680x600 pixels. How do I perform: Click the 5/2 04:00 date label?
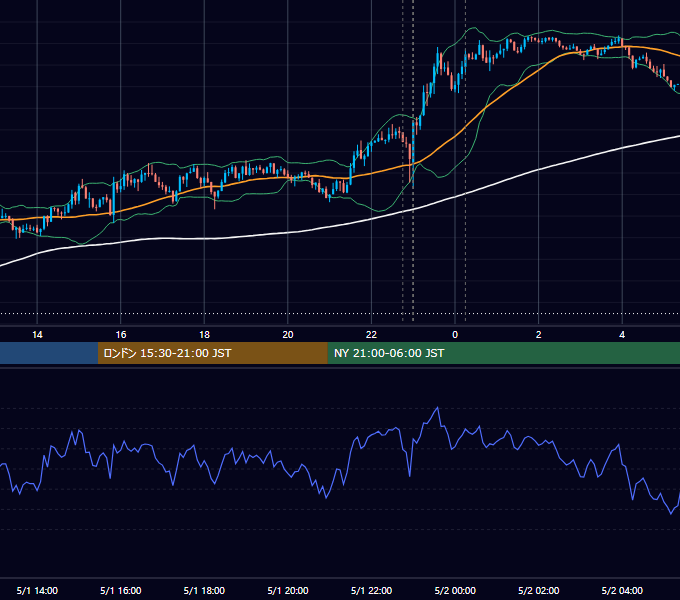pyautogui.click(x=622, y=590)
